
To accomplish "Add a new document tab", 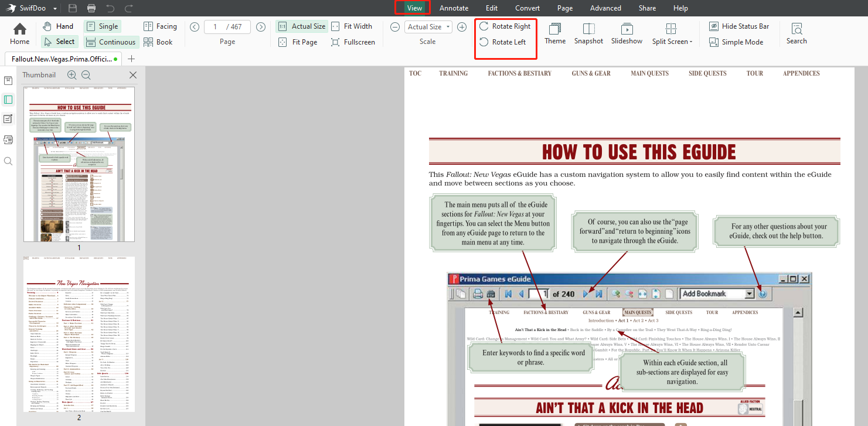I will [x=131, y=59].
